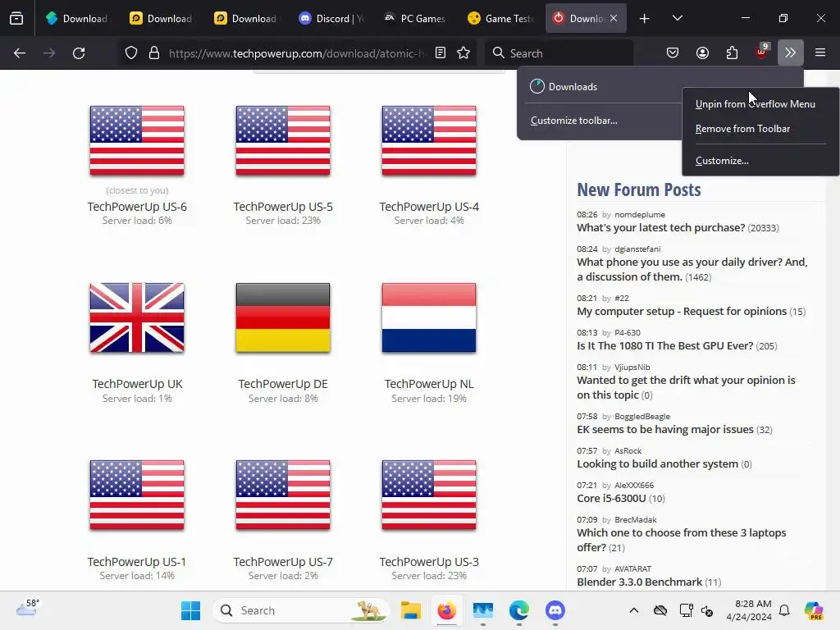The image size is (840, 630).
Task: Open the Firefox account icon
Action: click(x=702, y=52)
